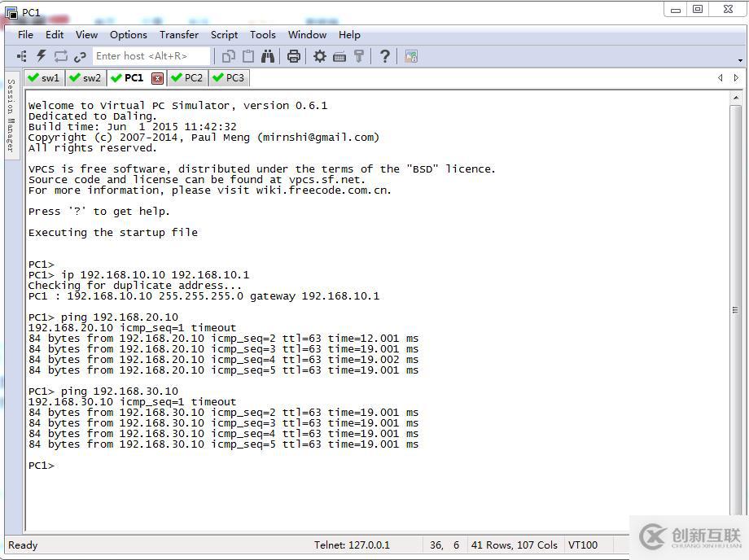The width and height of the screenshot is (749, 560).
Task: Open the toolbar options dropdown arrow
Action: pos(740,60)
